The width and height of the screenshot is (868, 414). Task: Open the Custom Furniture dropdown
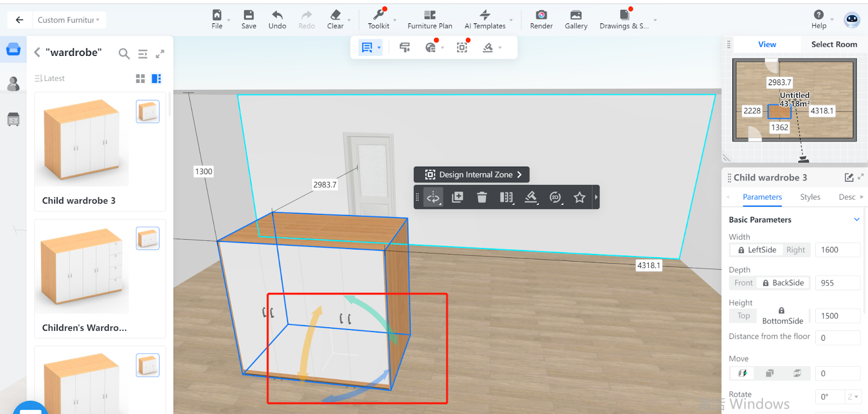click(68, 20)
